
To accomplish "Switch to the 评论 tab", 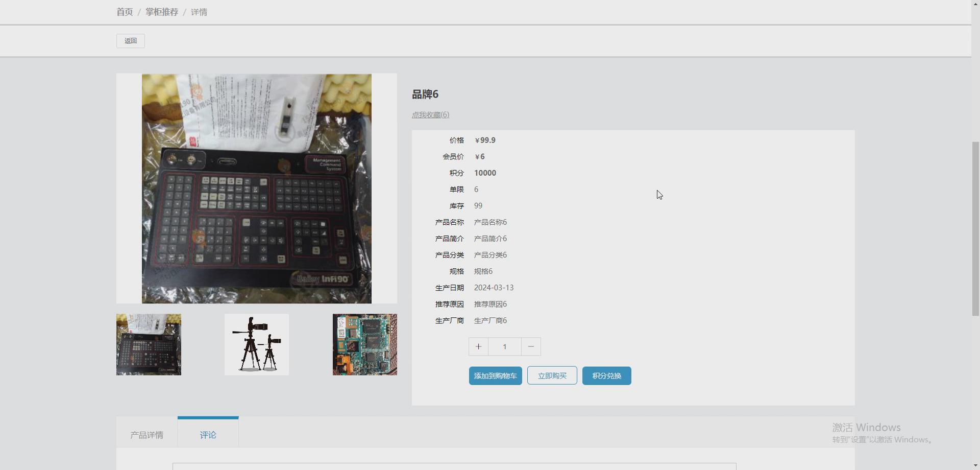I will pos(208,435).
